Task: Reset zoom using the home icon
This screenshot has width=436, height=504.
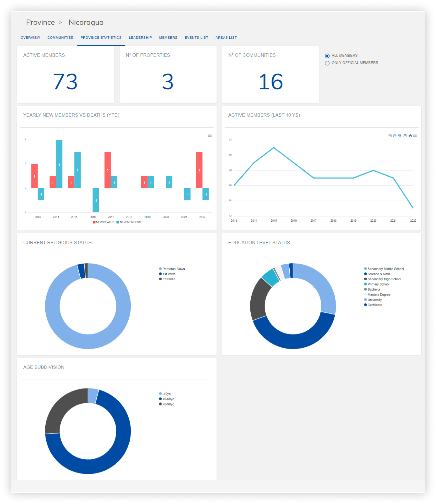Action: pyautogui.click(x=410, y=136)
